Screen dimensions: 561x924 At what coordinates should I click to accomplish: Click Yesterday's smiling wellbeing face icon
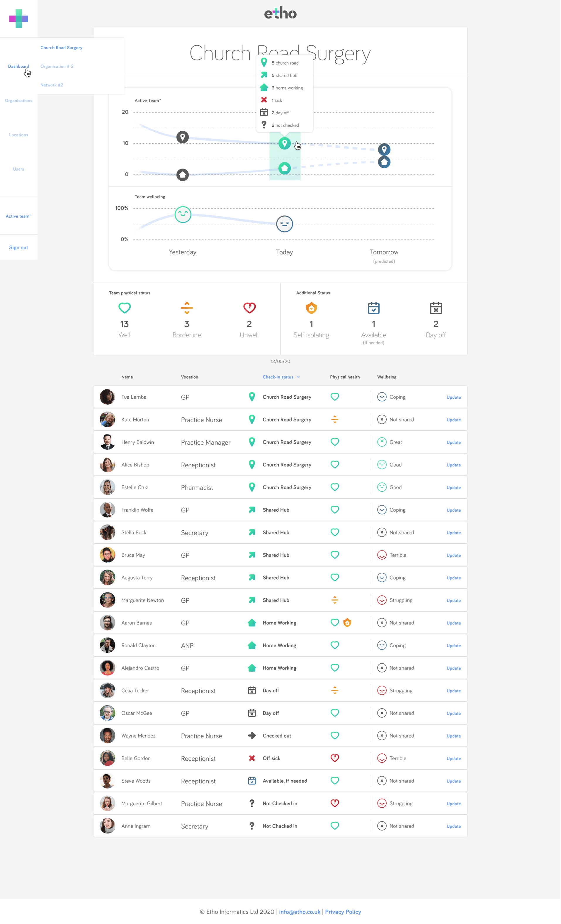click(183, 215)
